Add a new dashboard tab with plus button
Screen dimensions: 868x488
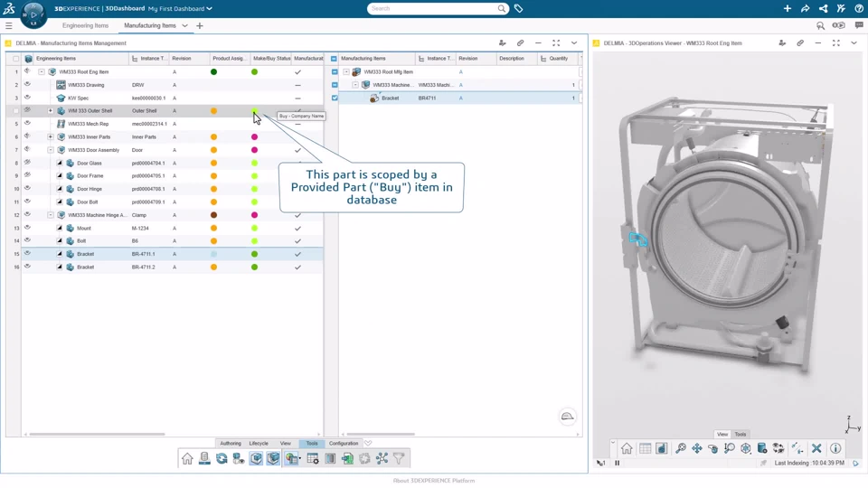pos(200,25)
